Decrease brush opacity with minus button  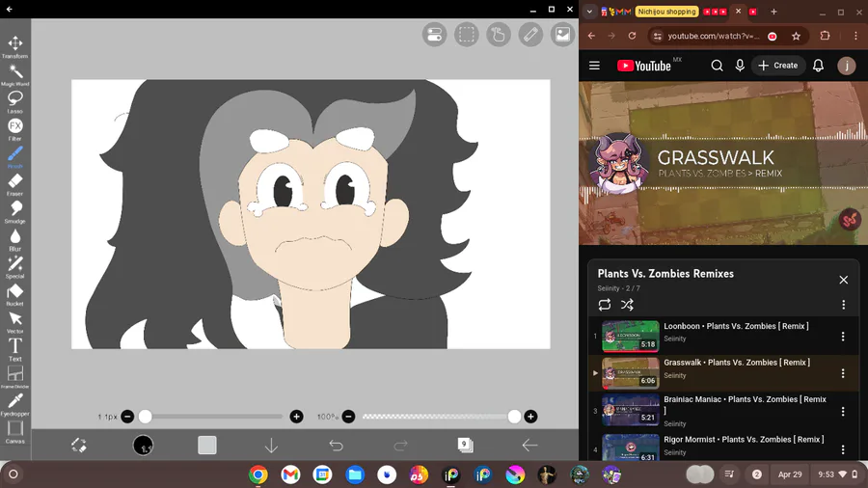click(348, 417)
